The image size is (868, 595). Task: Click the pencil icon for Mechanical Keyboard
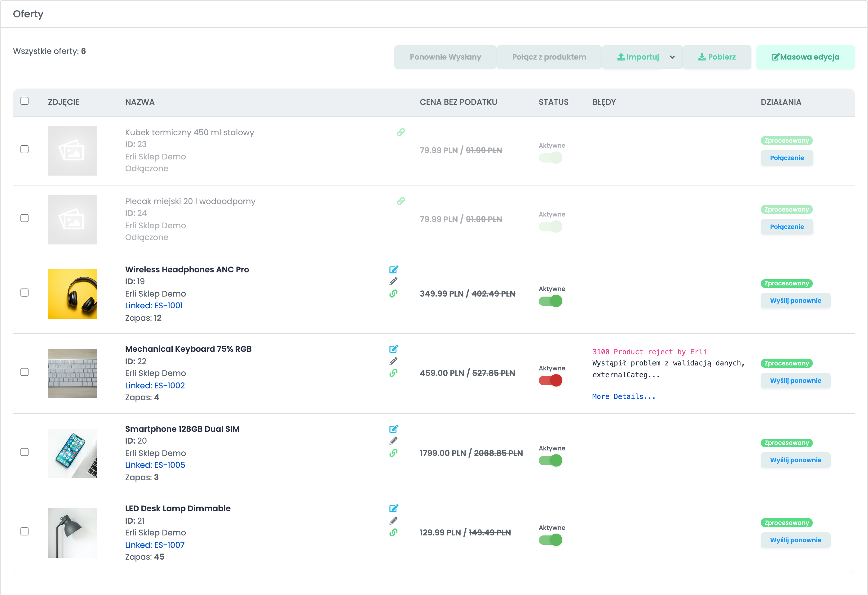coord(393,361)
